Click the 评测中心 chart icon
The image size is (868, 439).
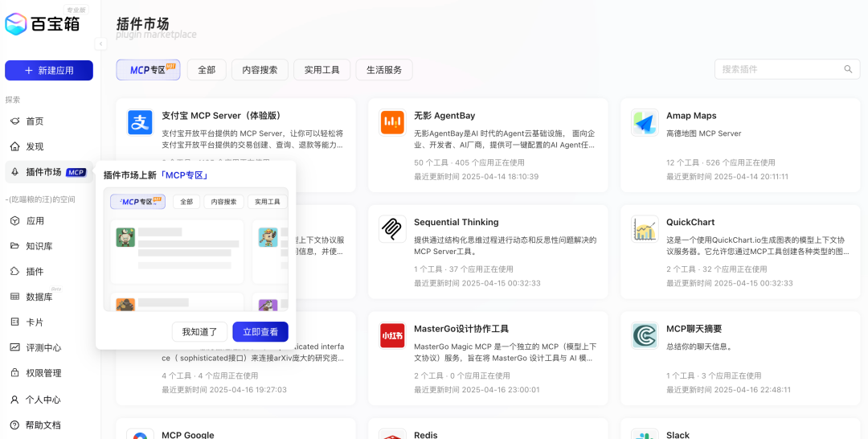click(15, 347)
